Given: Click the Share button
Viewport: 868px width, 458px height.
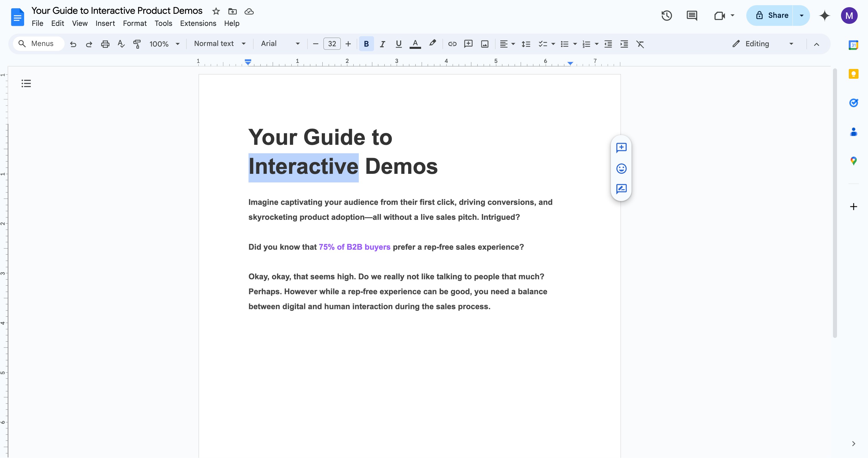Looking at the screenshot, I should [x=770, y=16].
